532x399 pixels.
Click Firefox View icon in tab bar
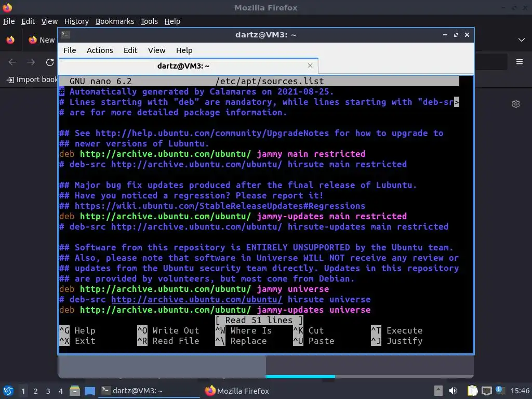click(x=10, y=40)
